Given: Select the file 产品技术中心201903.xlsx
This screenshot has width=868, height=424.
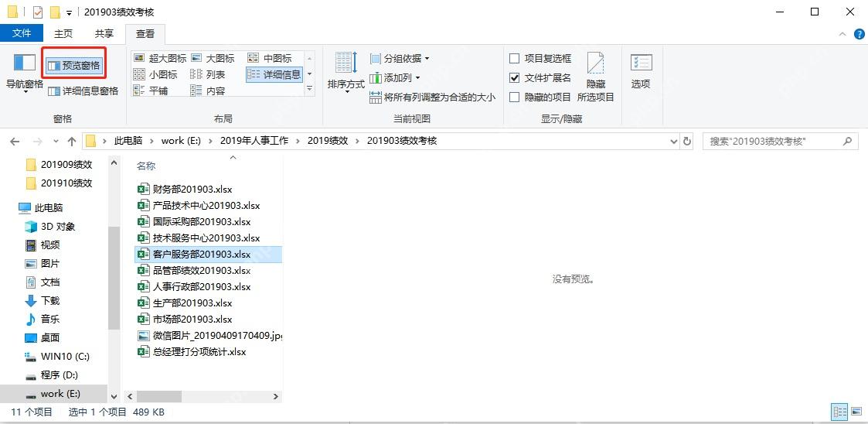Looking at the screenshot, I should [199, 206].
